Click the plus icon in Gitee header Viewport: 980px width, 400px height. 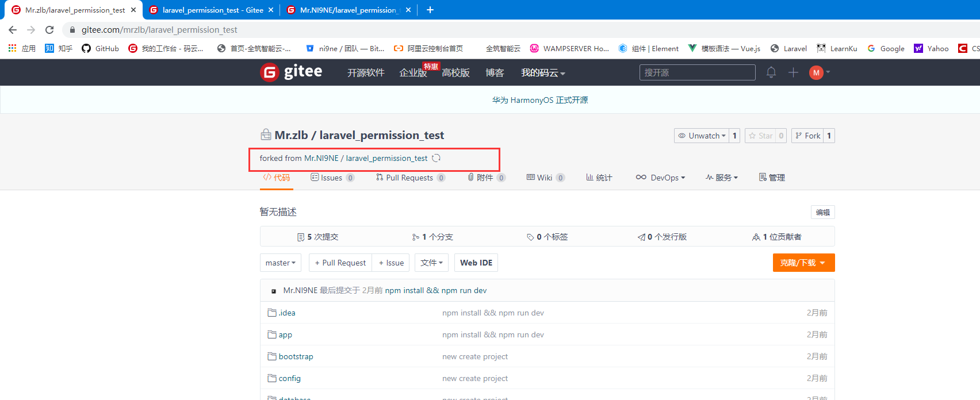point(793,72)
